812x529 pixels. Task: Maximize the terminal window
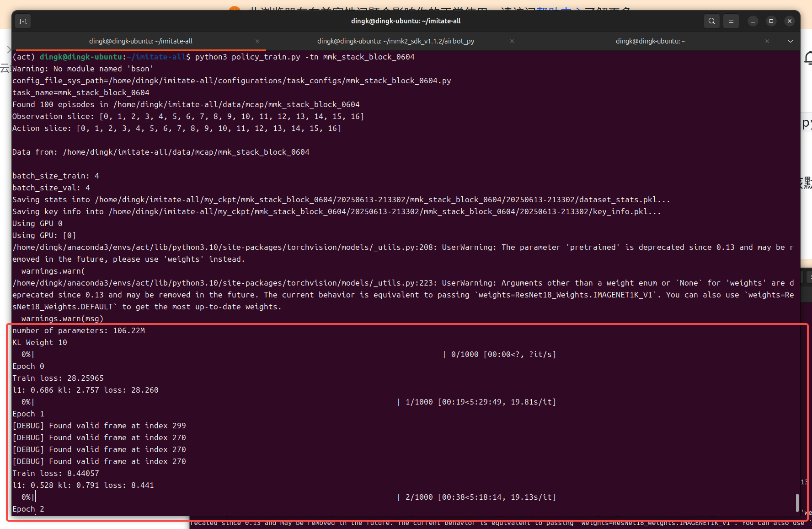771,21
